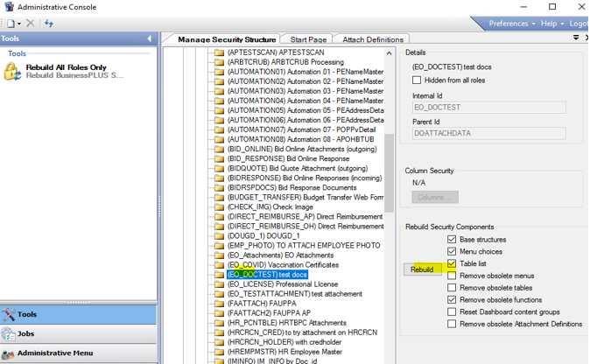Collapse the Tools side panel arrow

150,38
